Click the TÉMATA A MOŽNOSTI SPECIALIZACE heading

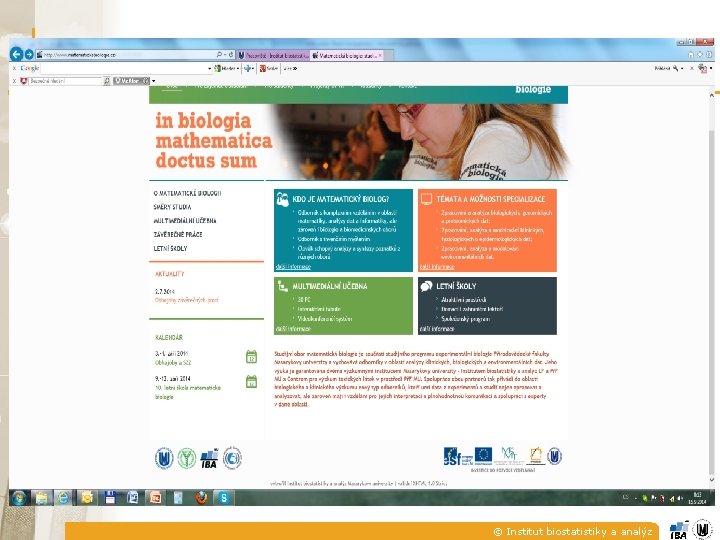[490, 199]
